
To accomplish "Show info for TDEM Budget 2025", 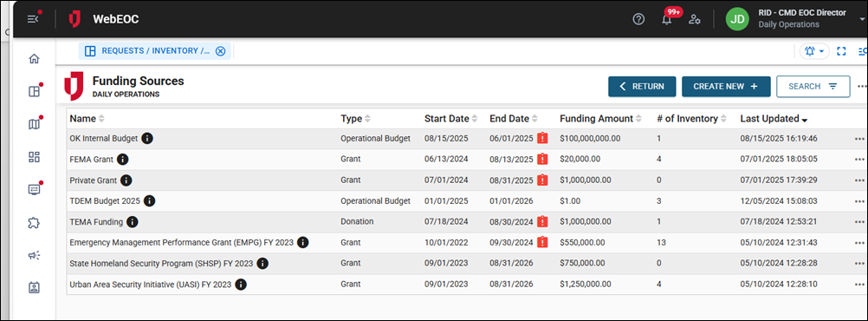I will 150,200.
